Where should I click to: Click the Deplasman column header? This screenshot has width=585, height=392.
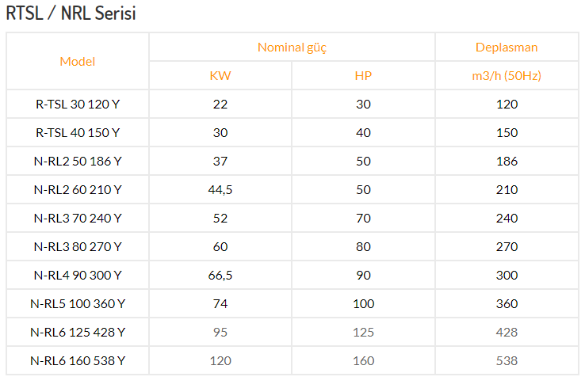click(x=507, y=48)
